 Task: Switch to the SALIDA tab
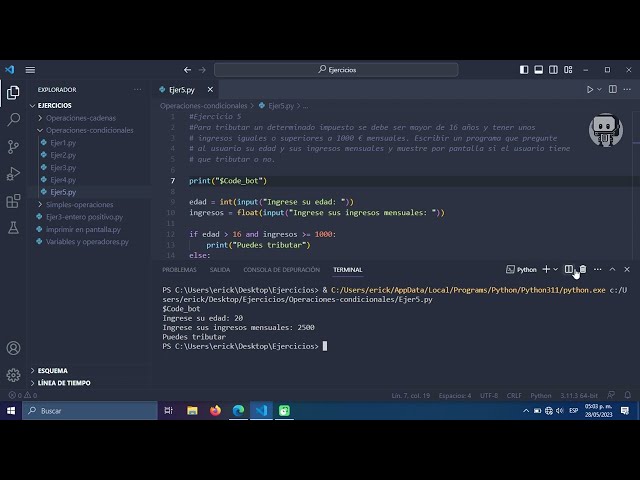[x=220, y=270]
